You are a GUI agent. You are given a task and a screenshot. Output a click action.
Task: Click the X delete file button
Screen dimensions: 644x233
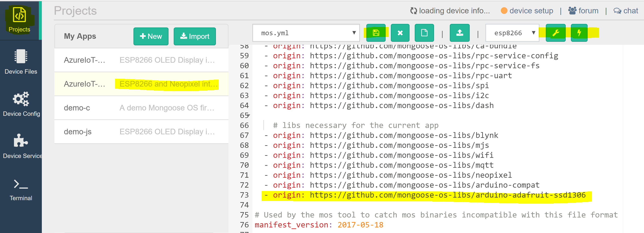point(400,33)
